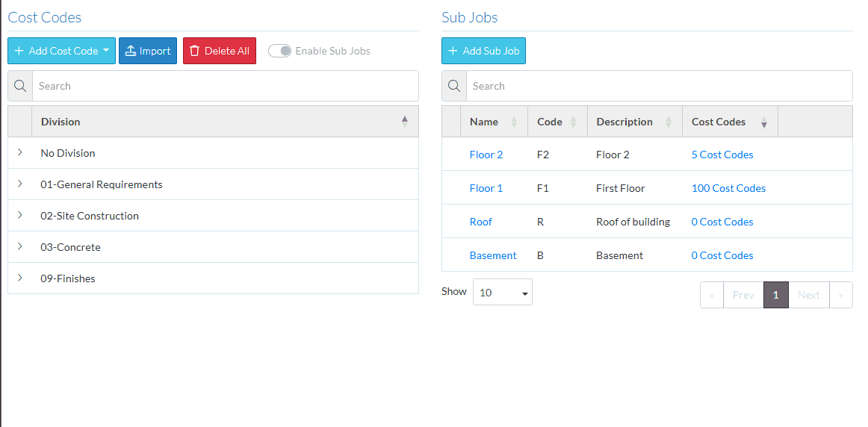Open the 100 Cost Codes link
Viewport: 868px width, 427px height.
pos(728,189)
